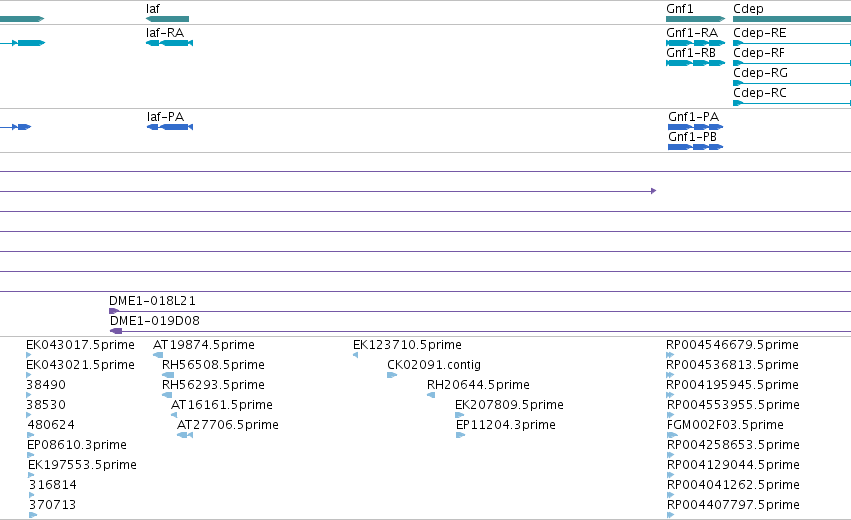
Task: Select the Gnf1 gene label
Action: 679,9
